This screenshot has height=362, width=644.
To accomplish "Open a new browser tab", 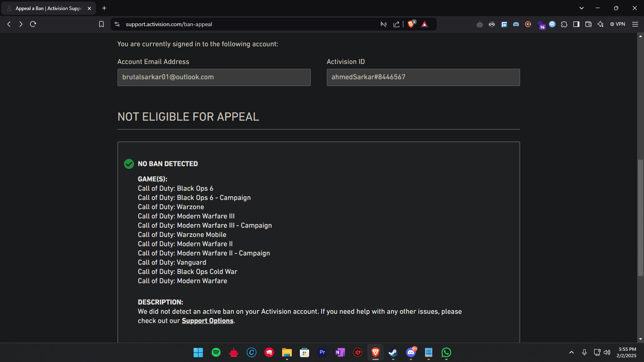I will [104, 8].
